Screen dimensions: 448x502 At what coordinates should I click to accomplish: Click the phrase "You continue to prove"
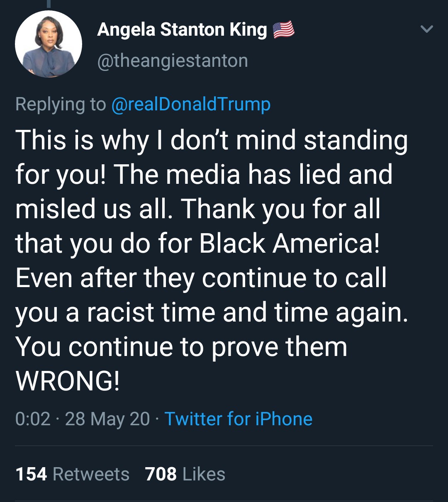(x=144, y=347)
